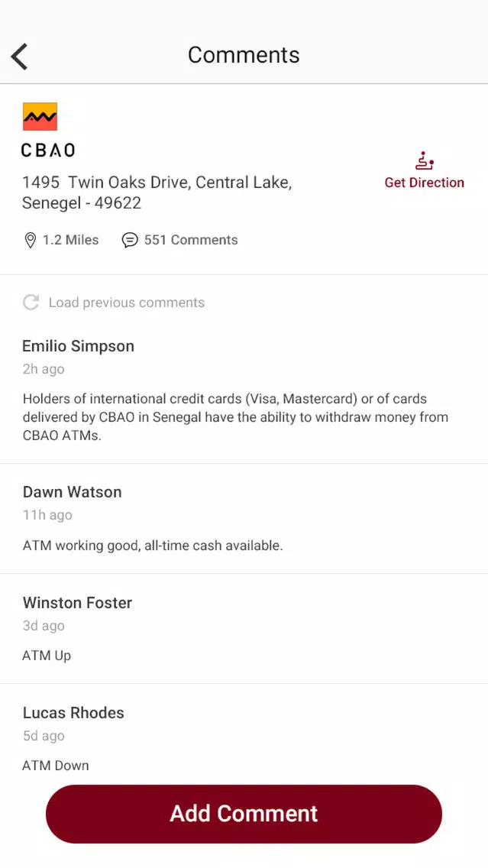The image size is (488, 868).
Task: Tap the location pin icon beside 1.2 Miles
Action: [31, 240]
